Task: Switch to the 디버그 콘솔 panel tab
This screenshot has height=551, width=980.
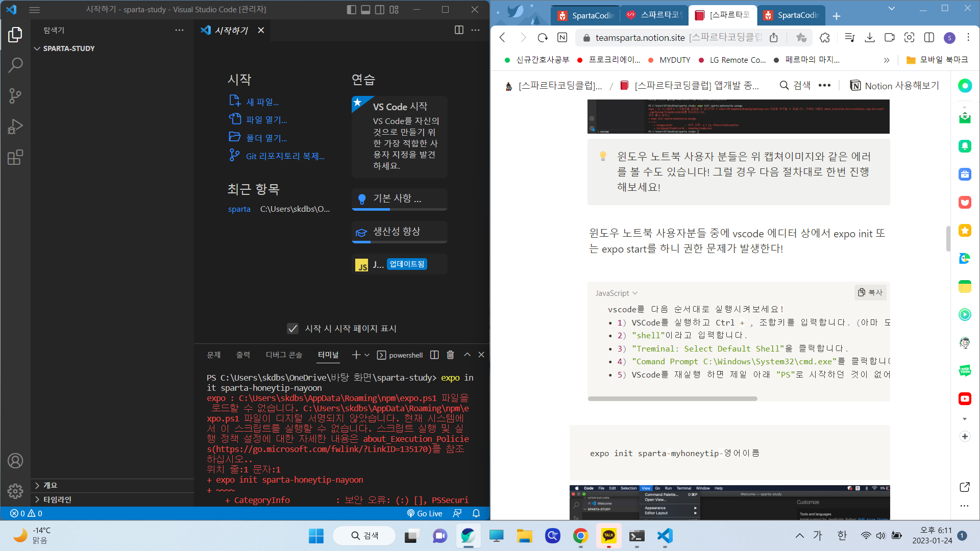Action: click(284, 355)
